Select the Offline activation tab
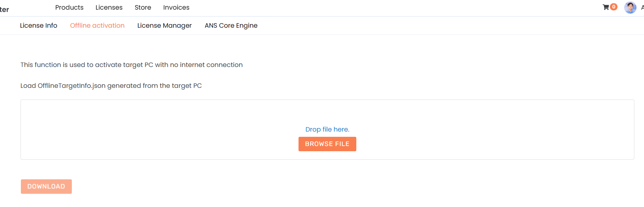This screenshot has width=644, height=207. (97, 25)
